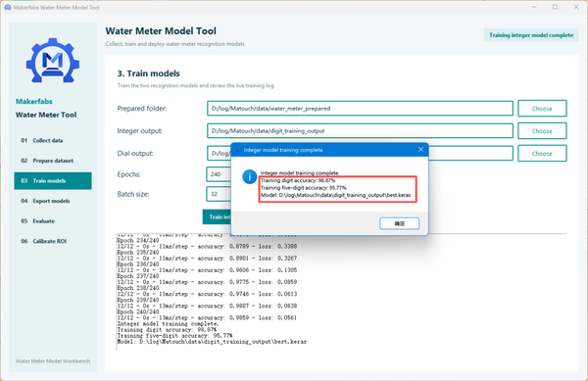
Task: Click 'Training digit accuracy: 98.87%' in dialog
Action: tap(298, 180)
